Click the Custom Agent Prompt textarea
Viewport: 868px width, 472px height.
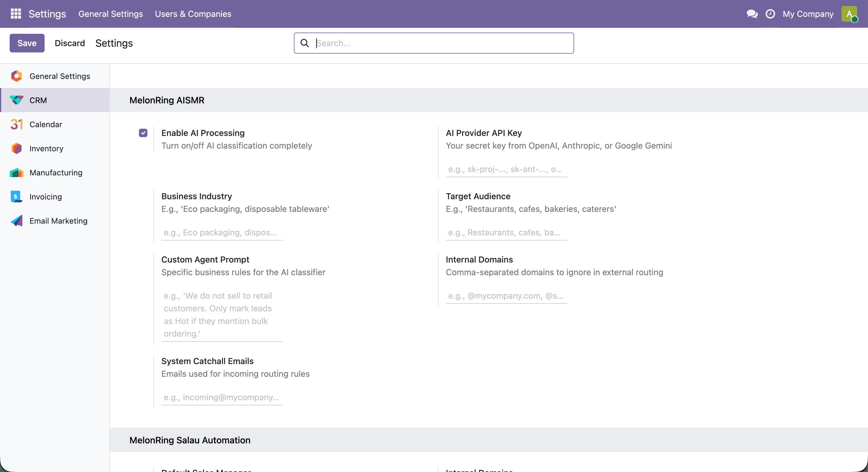(x=222, y=315)
